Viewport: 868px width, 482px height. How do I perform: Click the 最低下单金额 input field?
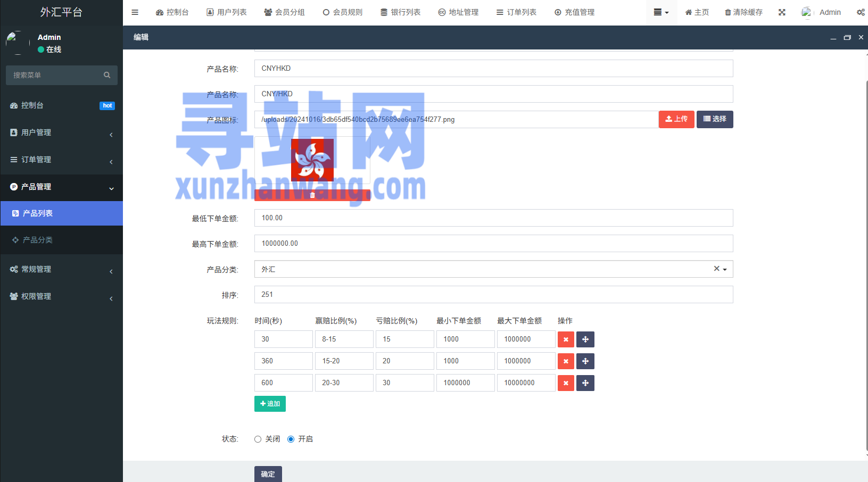[493, 218]
